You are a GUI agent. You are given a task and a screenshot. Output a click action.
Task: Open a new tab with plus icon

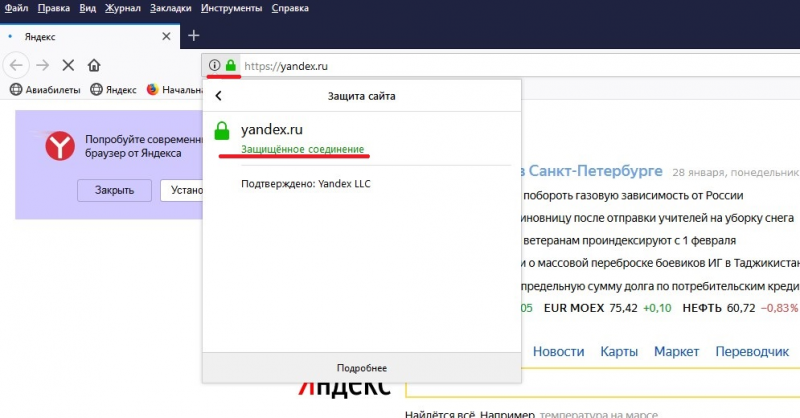click(x=193, y=36)
